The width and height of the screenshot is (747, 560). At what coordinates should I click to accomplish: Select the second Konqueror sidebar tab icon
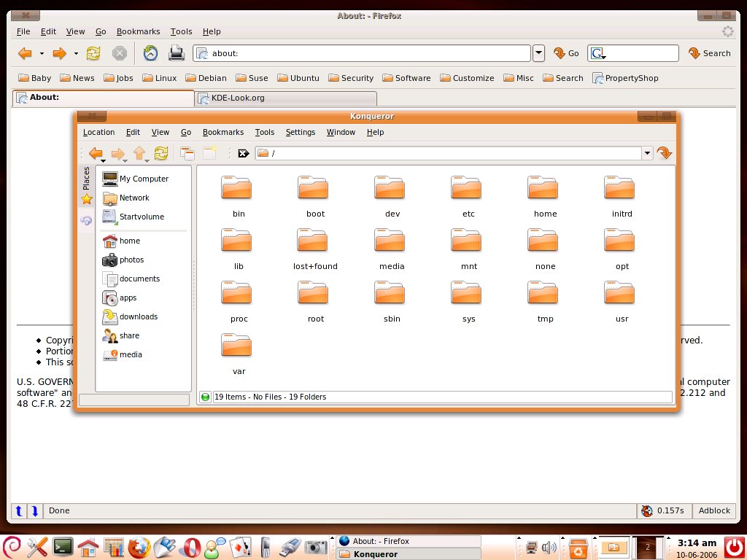point(86,220)
